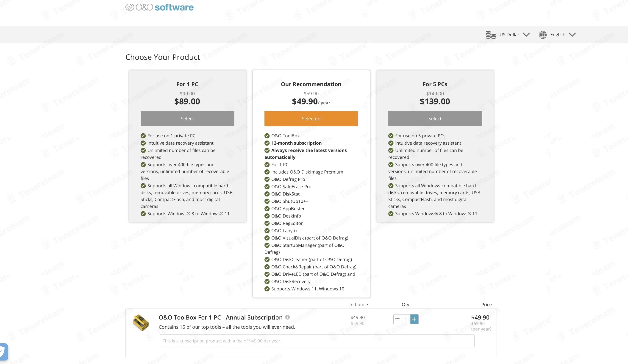Viewport: 628px width, 364px height.
Task: Click the O&O ToolBox Annual Subscription title
Action: pyautogui.click(x=220, y=317)
